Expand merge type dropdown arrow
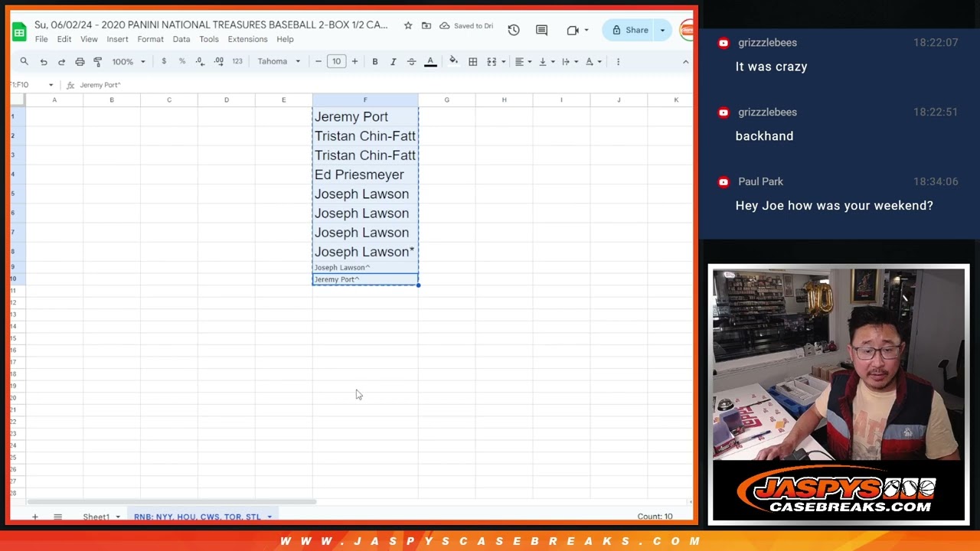Image resolution: width=980 pixels, height=551 pixels. pos(503,61)
